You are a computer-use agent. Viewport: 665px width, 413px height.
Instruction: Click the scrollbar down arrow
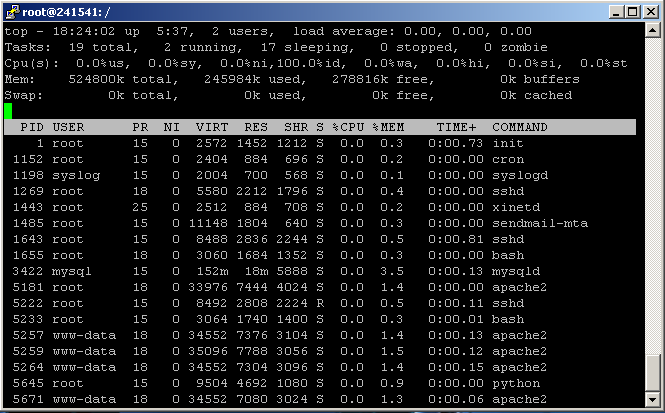tap(652, 399)
